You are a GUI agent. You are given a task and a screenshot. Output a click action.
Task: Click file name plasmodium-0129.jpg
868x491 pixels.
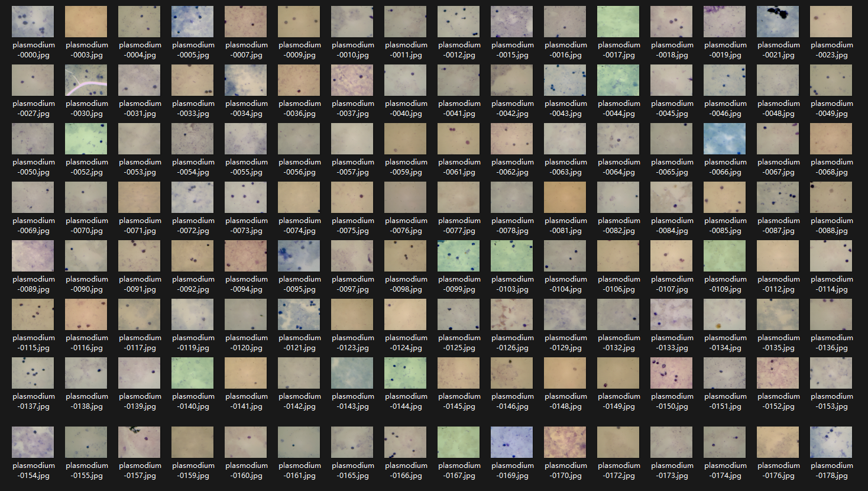[x=566, y=343]
